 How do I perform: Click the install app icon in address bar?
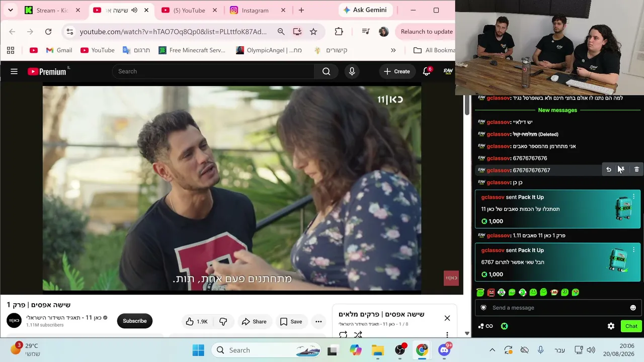[x=297, y=32]
